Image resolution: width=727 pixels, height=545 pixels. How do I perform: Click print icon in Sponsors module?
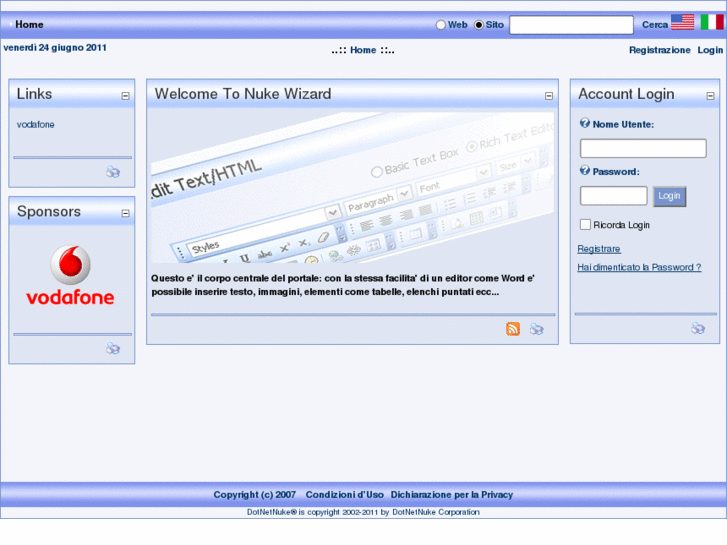(x=113, y=348)
